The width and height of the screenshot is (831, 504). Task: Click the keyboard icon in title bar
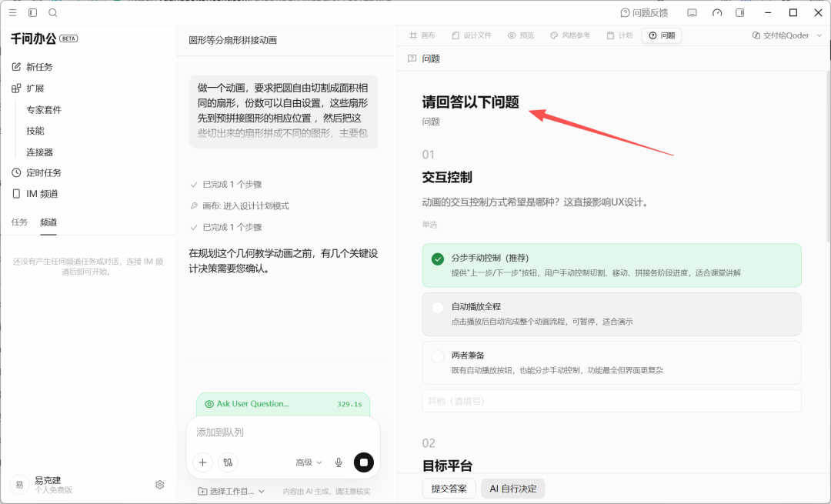(692, 13)
